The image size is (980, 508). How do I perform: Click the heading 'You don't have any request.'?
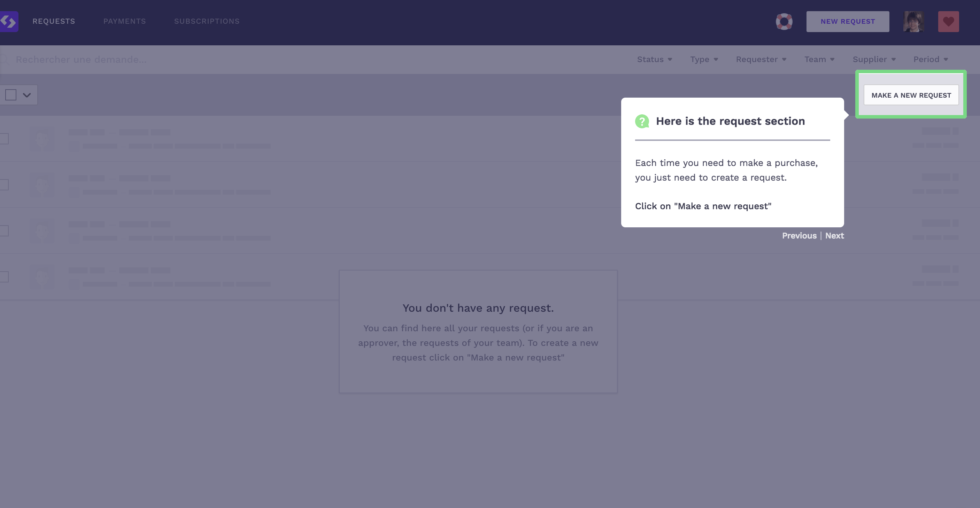pyautogui.click(x=478, y=308)
